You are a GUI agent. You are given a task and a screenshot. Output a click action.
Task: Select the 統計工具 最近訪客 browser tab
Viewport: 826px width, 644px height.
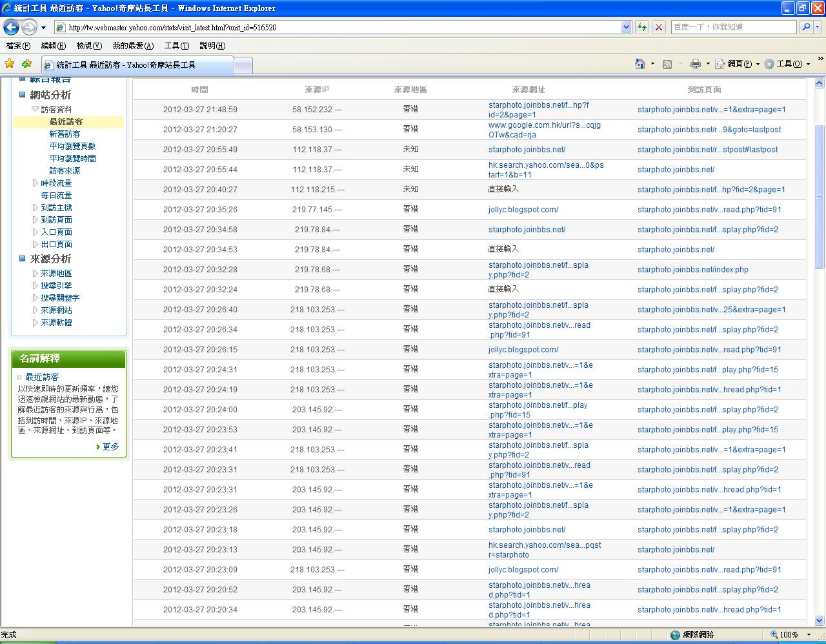137,65
